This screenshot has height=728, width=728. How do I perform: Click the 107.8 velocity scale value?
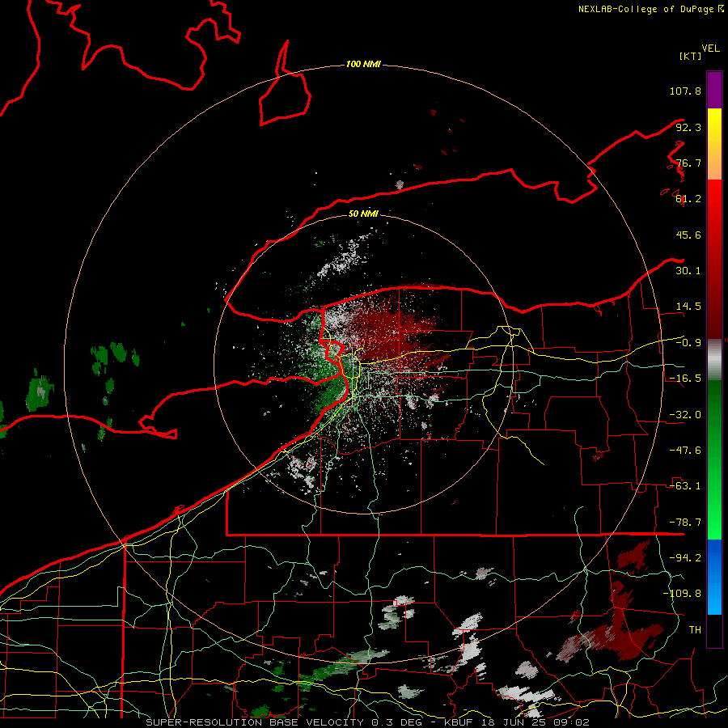click(x=685, y=91)
